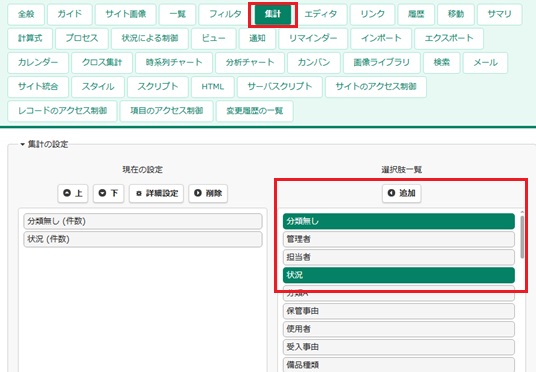Open the 状況による制御 tab
This screenshot has height=372, width=536.
150,38
